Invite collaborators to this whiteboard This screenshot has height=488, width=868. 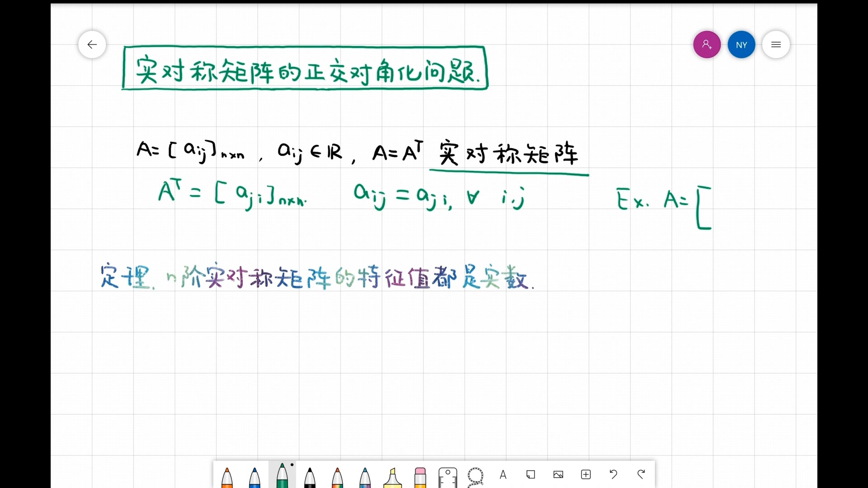tap(707, 44)
